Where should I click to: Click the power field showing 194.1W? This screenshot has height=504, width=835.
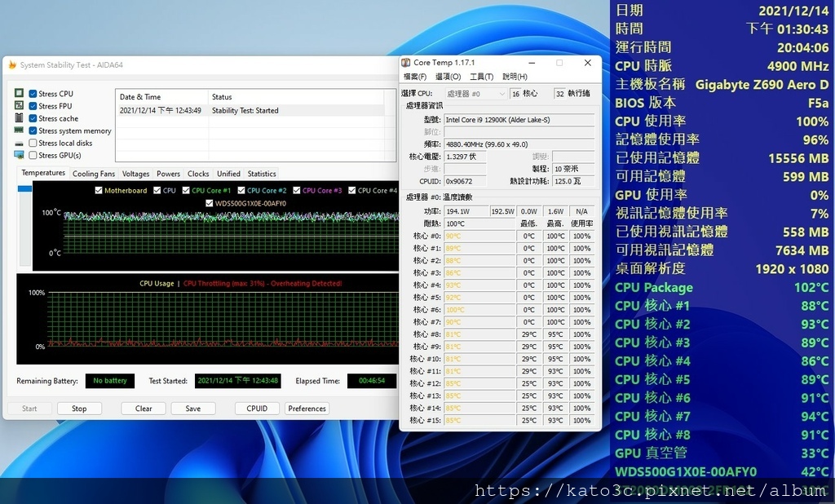tap(466, 211)
